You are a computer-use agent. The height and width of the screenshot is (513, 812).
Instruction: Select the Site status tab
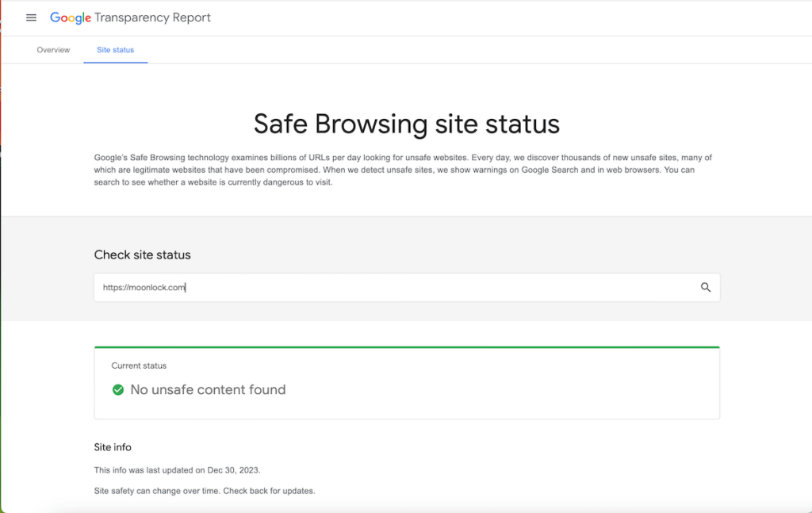[x=115, y=49]
